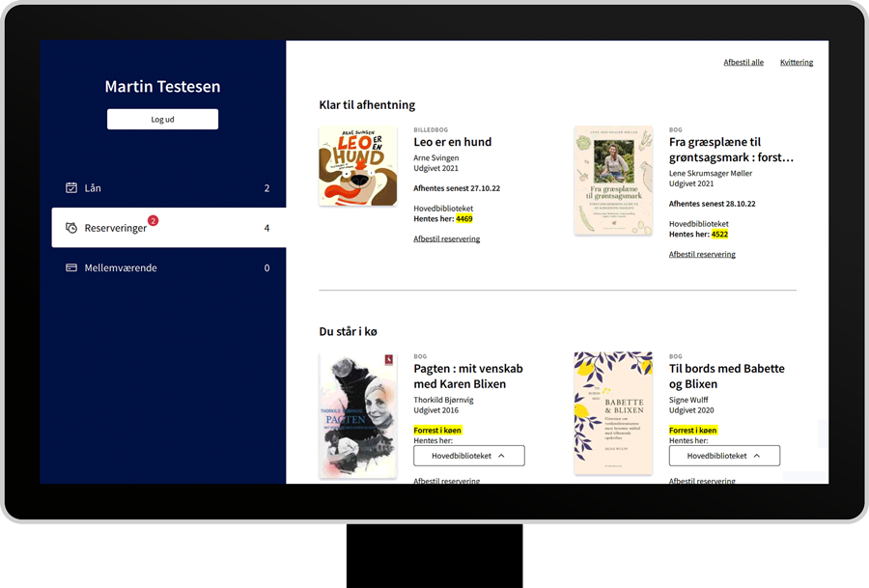Image resolution: width=869 pixels, height=588 pixels.
Task: Click the Babette & Blixen book cover
Action: click(x=613, y=413)
